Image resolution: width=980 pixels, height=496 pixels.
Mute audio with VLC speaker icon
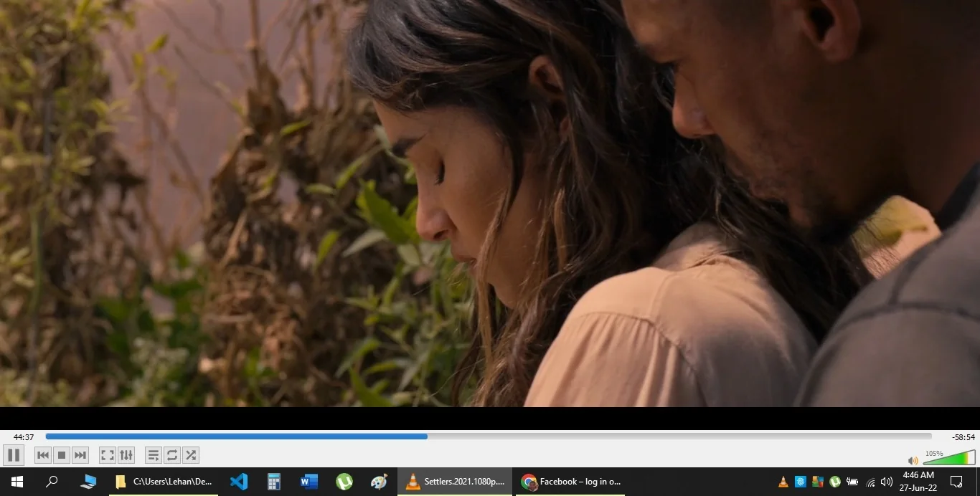point(913,461)
